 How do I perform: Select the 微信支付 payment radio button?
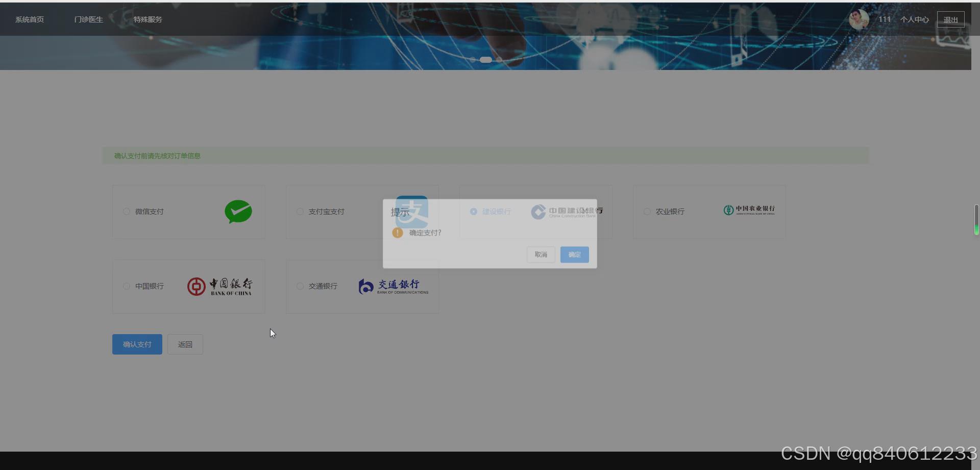[127, 212]
